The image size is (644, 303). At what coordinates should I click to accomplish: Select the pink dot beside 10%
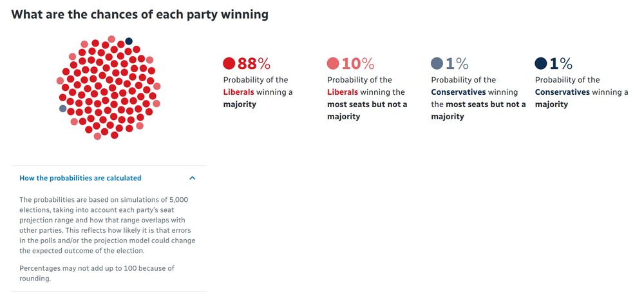click(333, 63)
